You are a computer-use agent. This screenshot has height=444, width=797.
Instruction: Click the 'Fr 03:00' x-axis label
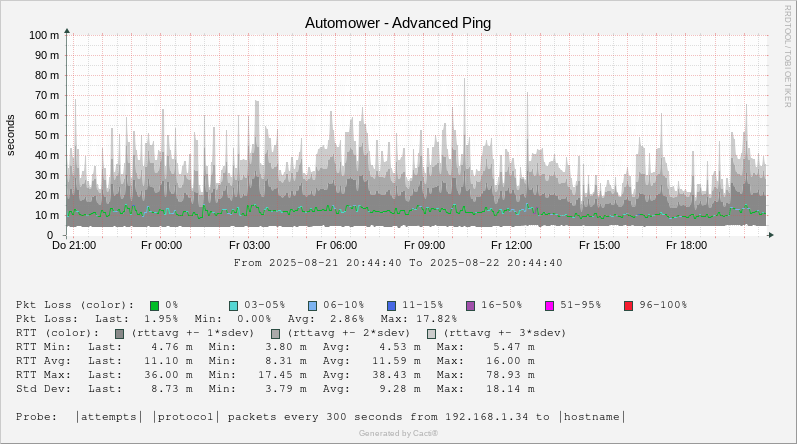pyautogui.click(x=249, y=245)
